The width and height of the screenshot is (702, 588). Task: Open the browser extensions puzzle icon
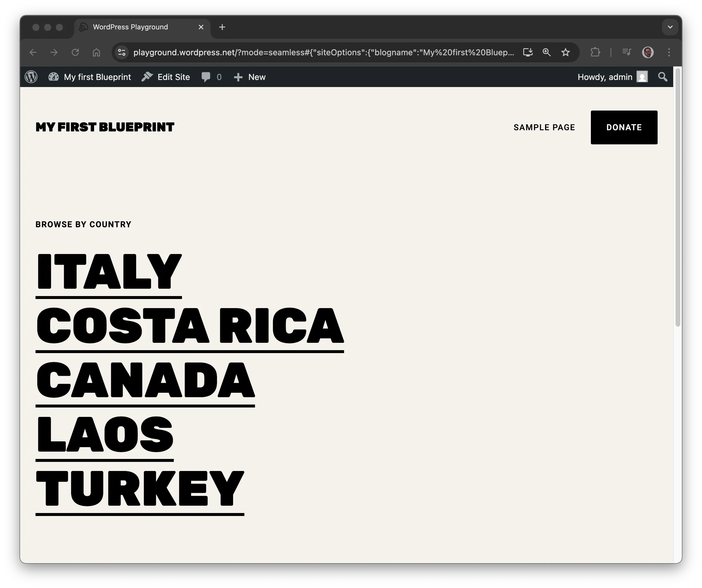[595, 52]
